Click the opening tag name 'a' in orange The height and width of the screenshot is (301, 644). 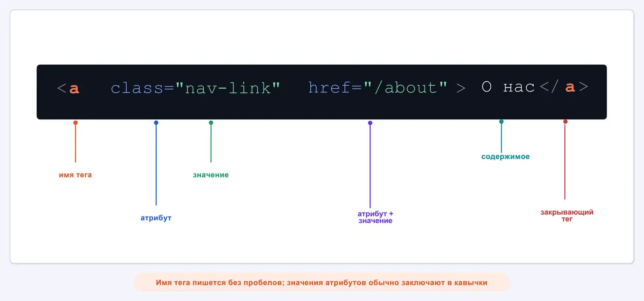74,89
